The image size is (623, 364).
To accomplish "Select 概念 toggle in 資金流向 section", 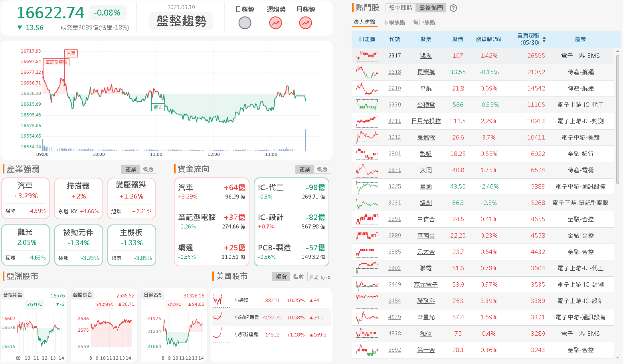I will point(322,169).
